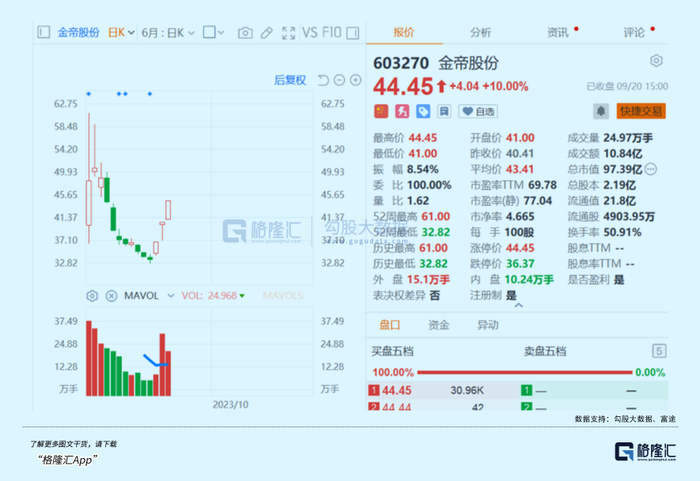Switch to the 评论 tab
Viewport: 700px width, 481px height.
click(634, 32)
